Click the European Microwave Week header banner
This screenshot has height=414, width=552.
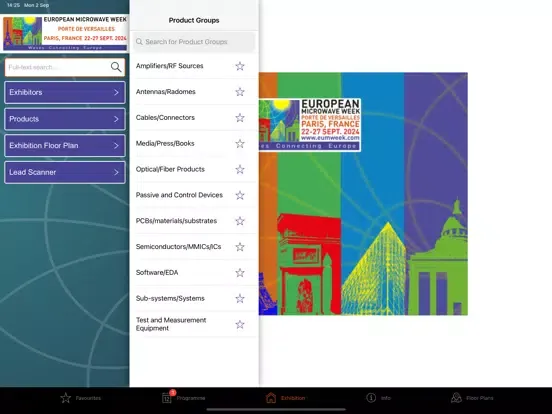click(65, 33)
